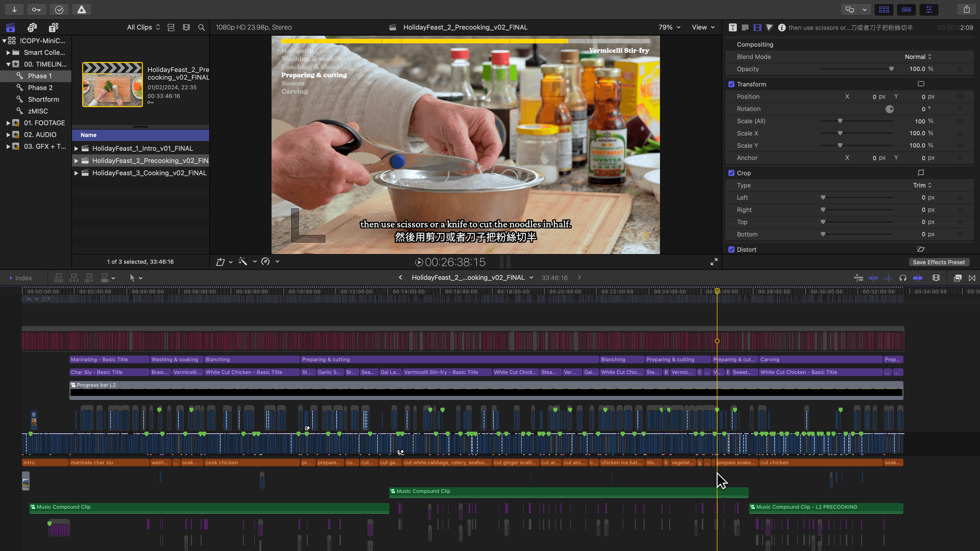980x551 pixels.
Task: Click the browser search magnifier icon
Action: 201,27
